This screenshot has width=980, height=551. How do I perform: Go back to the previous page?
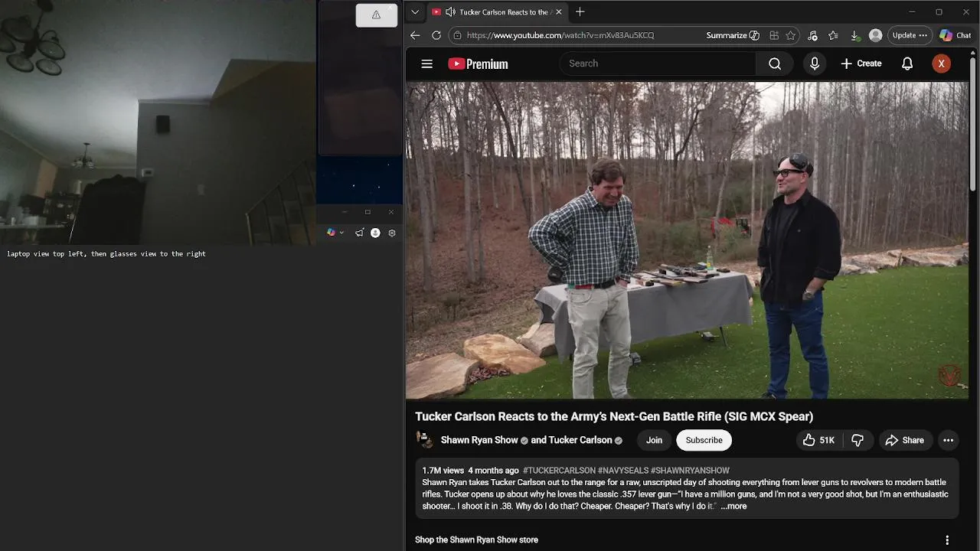[x=415, y=35]
